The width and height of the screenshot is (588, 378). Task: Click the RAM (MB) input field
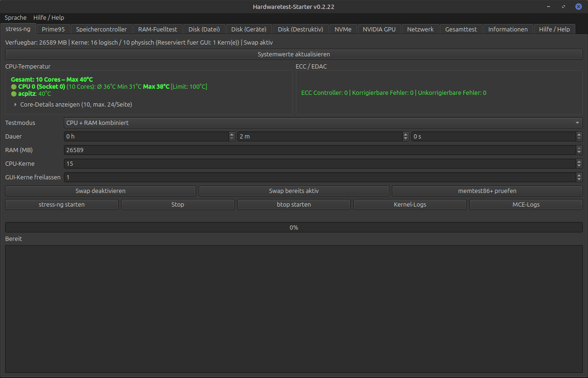point(320,150)
